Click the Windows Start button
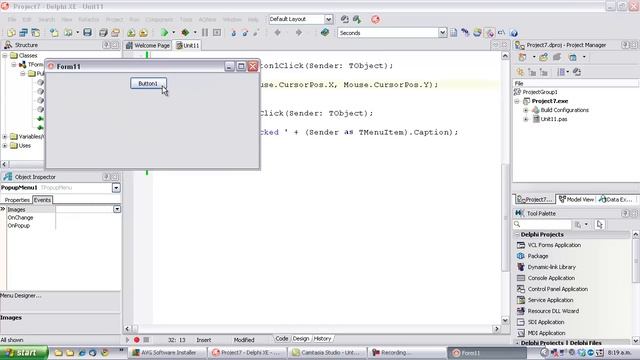Screen dimensions: 640x360 pos(24,353)
